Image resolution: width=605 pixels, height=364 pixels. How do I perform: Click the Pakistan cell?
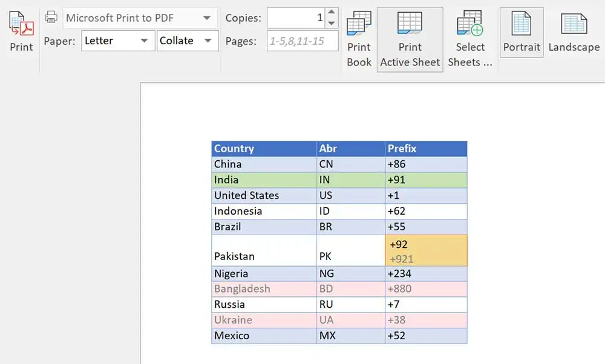(264, 250)
